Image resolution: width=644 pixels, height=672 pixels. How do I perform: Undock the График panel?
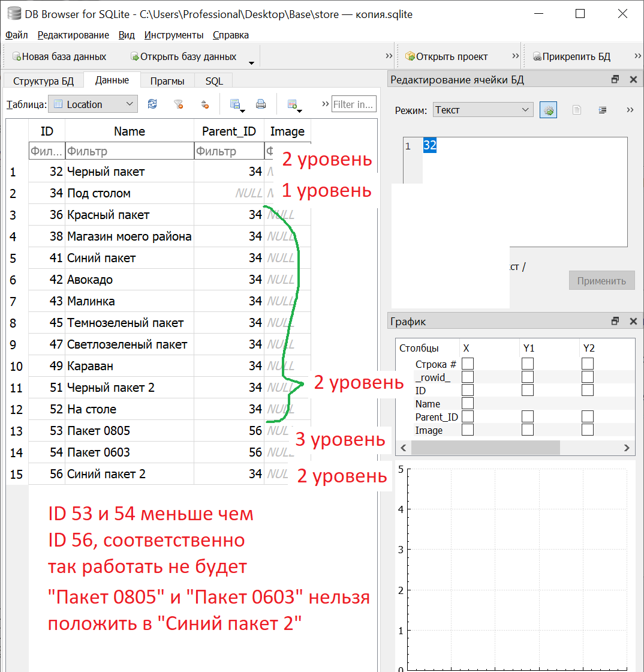[x=615, y=322]
